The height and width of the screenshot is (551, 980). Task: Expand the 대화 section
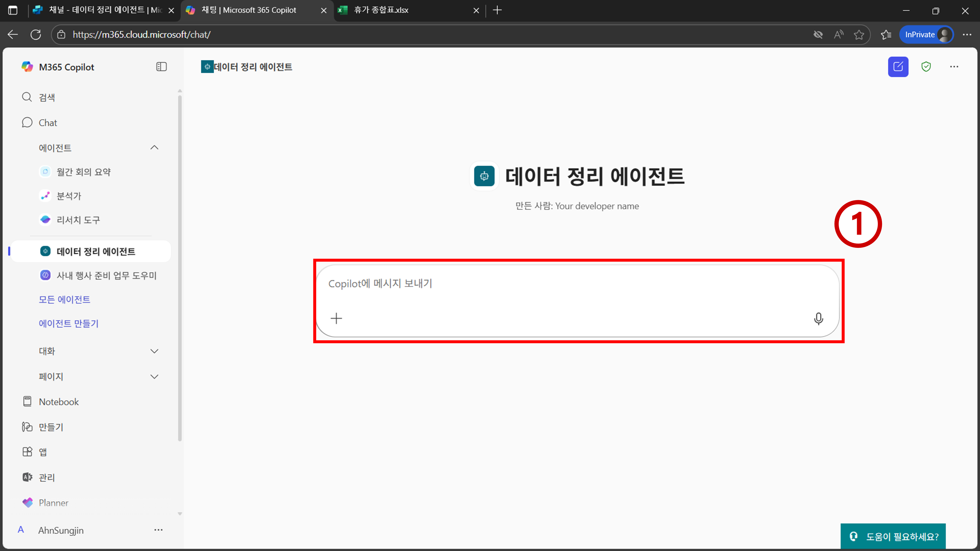point(154,351)
